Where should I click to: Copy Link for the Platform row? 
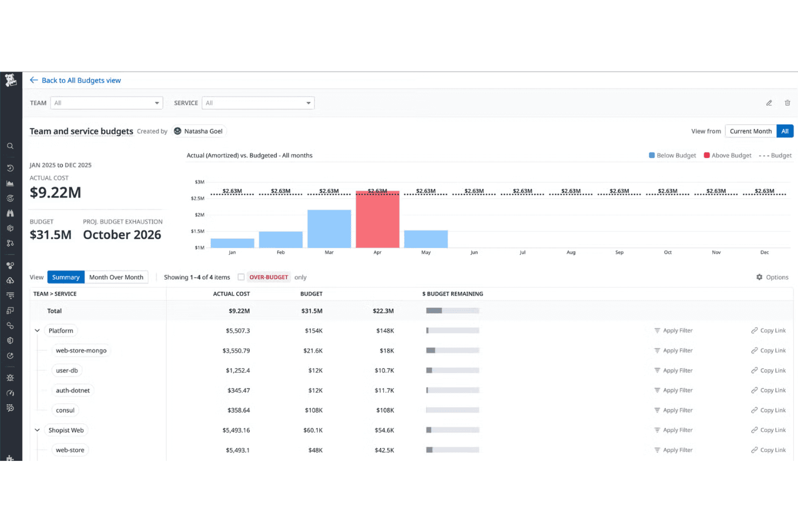768,330
